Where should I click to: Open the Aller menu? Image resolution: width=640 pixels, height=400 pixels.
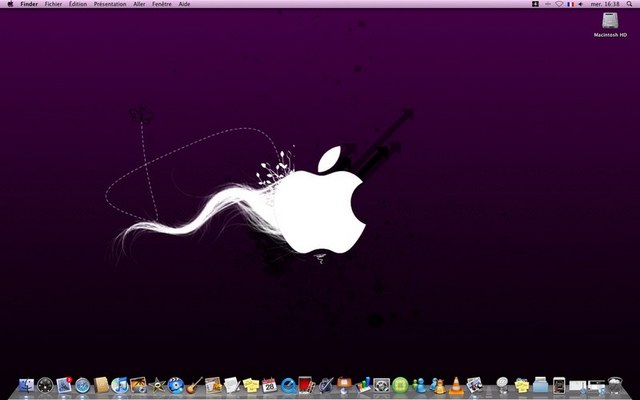[x=139, y=4]
